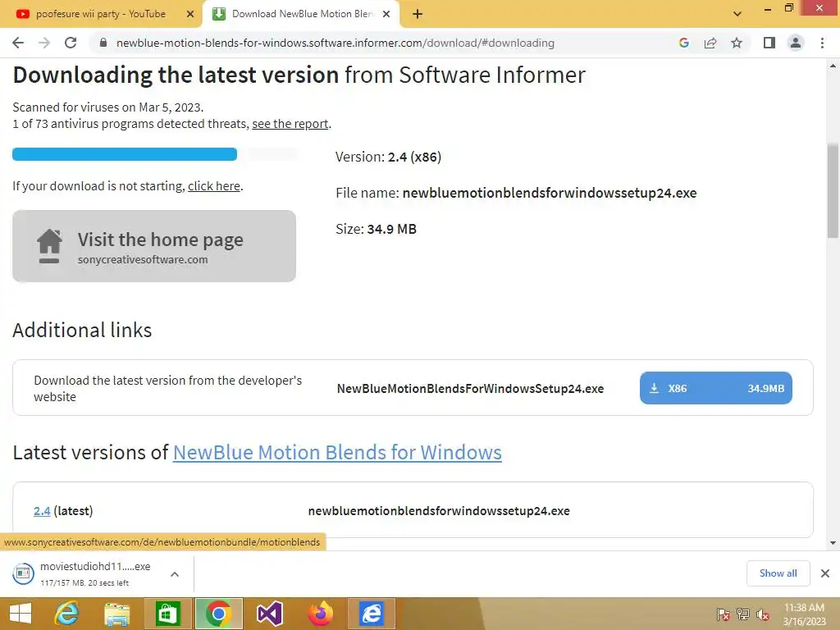Click the Chrome taskbar icon

click(x=218, y=614)
